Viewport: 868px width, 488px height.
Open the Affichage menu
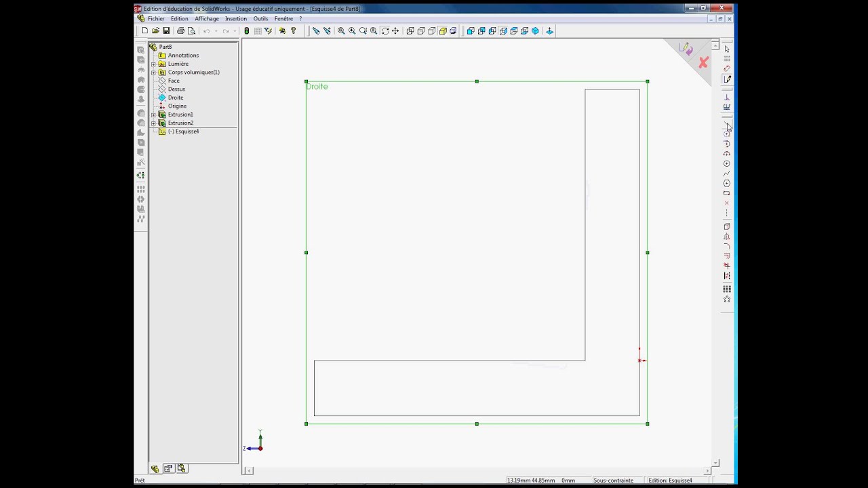tap(207, 19)
